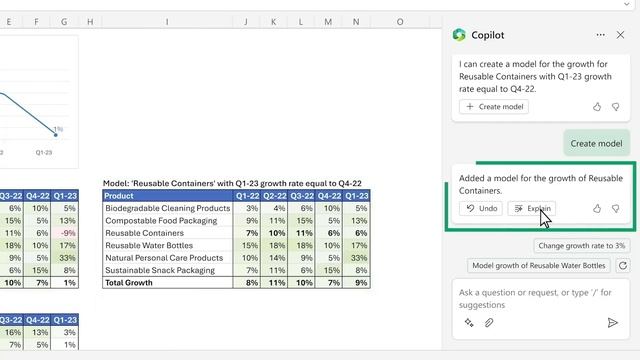Select column H header

coord(90,22)
